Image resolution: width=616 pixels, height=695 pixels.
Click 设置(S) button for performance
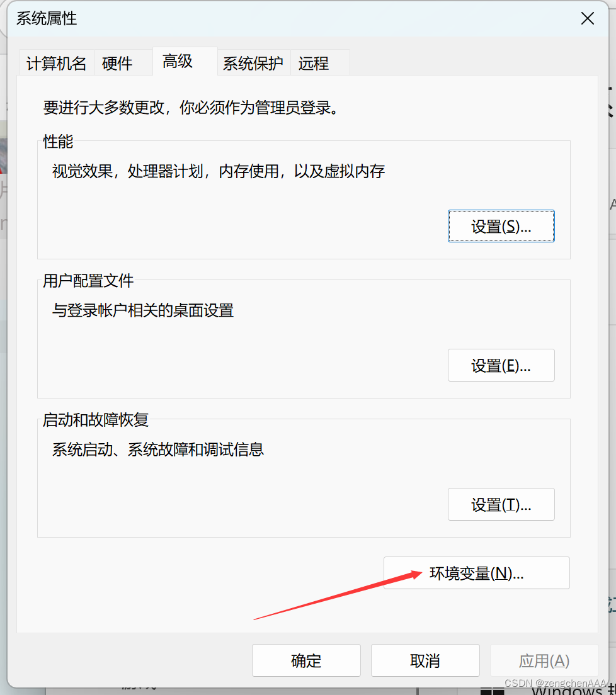501,226
